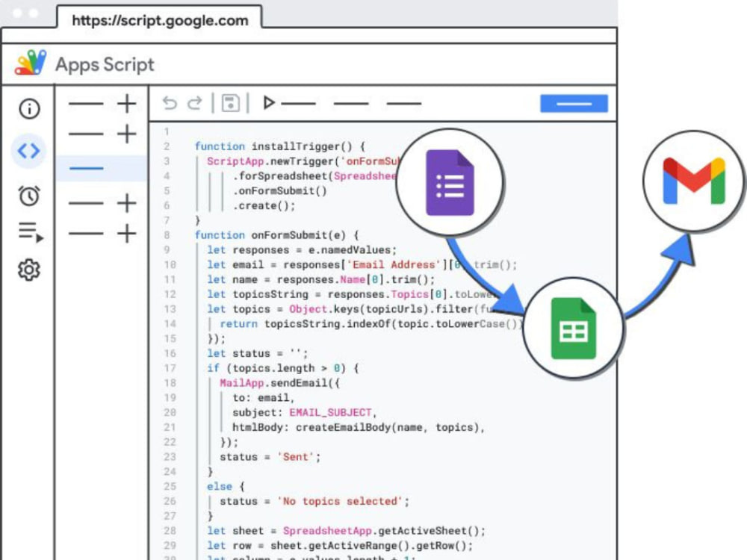Click 'else {' on line 25

tap(226, 486)
